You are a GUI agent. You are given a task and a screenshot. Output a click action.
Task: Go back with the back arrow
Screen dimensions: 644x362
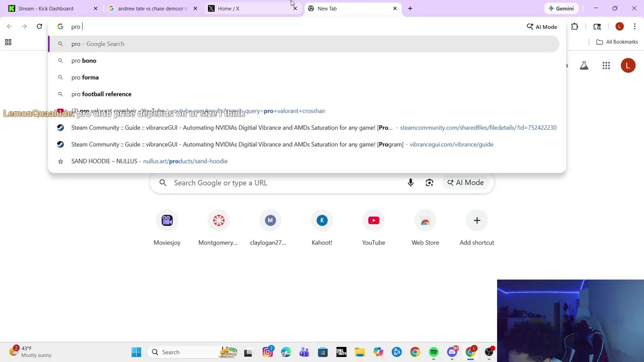(x=9, y=26)
